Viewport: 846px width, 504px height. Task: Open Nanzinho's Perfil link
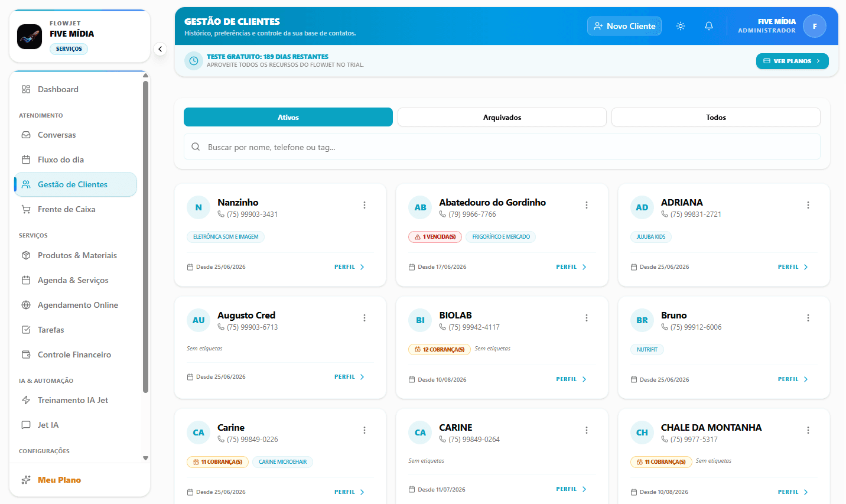(x=350, y=267)
